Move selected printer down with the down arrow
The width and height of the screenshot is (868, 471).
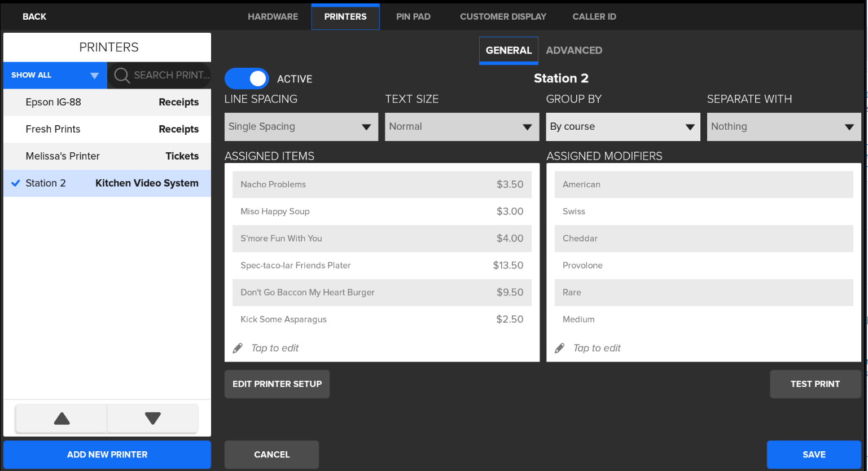tap(153, 418)
